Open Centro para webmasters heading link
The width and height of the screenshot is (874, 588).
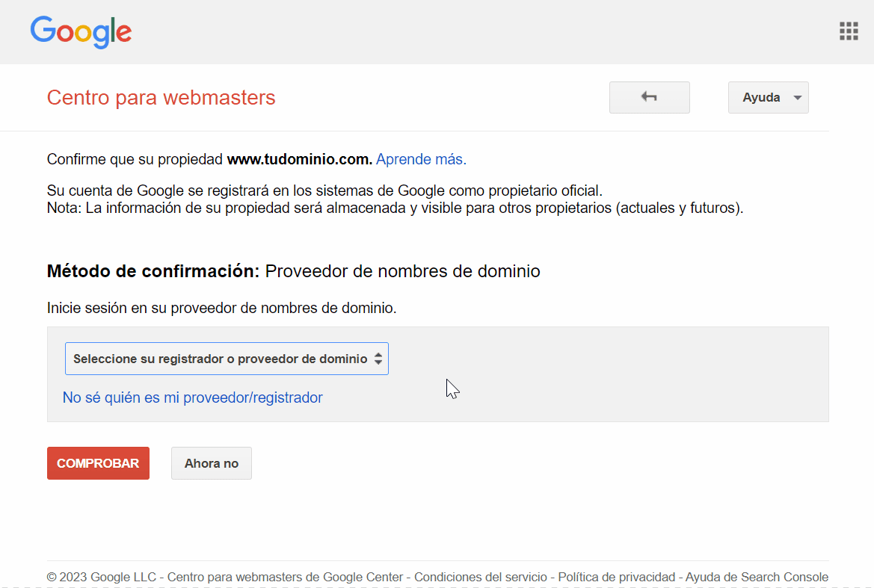(161, 97)
